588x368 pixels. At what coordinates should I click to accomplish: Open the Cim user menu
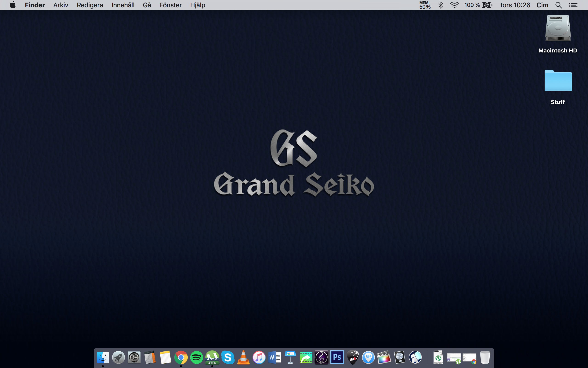tap(542, 5)
